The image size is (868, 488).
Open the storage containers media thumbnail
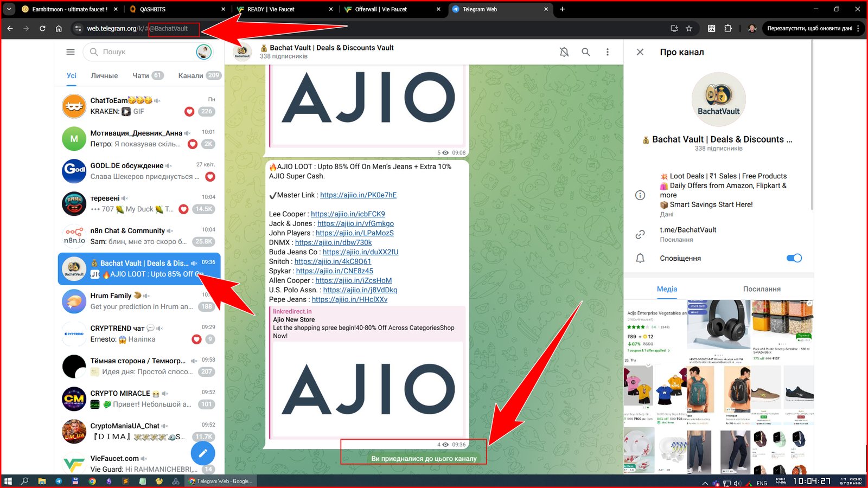[x=782, y=331]
